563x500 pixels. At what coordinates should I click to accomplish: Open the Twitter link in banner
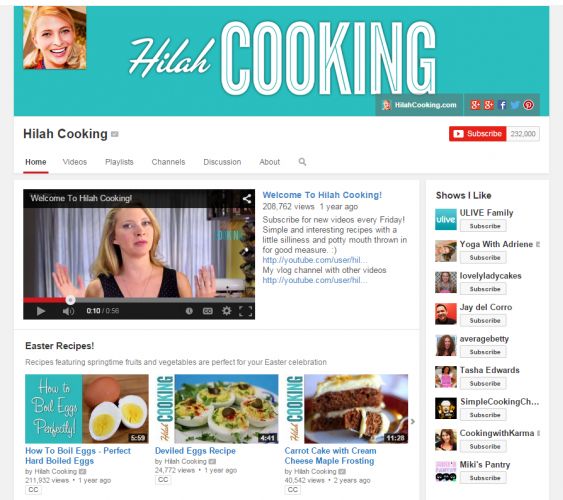pos(515,105)
